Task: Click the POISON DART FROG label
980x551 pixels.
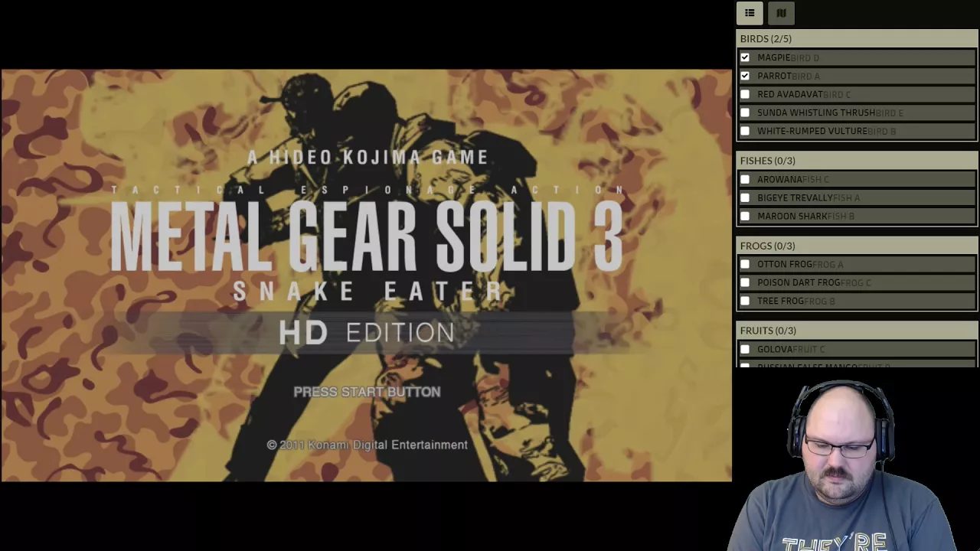Action: pyautogui.click(x=799, y=282)
